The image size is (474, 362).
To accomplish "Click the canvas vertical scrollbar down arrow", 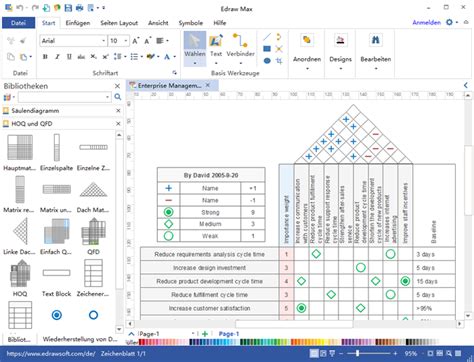I will tap(468, 315).
